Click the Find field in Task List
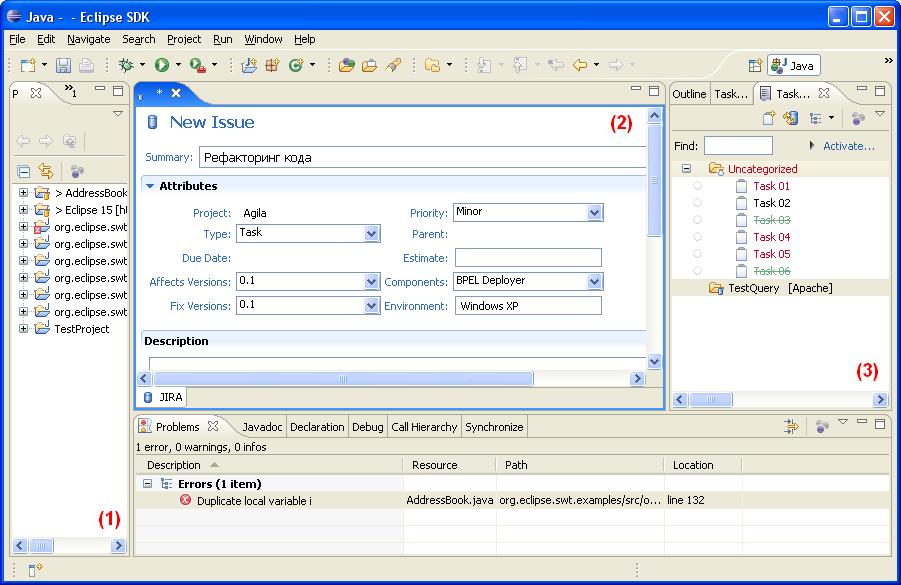Viewport: 901px width, 585px height. point(738,146)
